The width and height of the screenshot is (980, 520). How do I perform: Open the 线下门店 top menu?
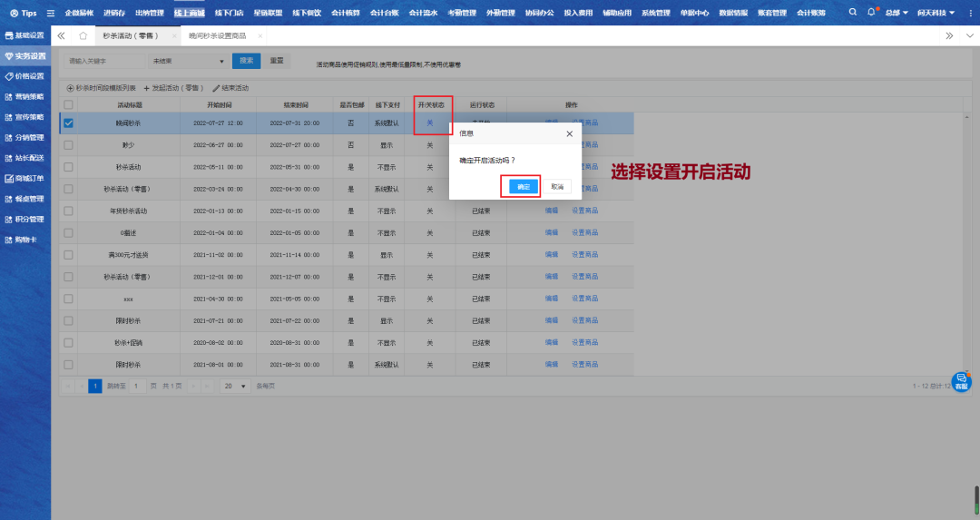[232, 14]
